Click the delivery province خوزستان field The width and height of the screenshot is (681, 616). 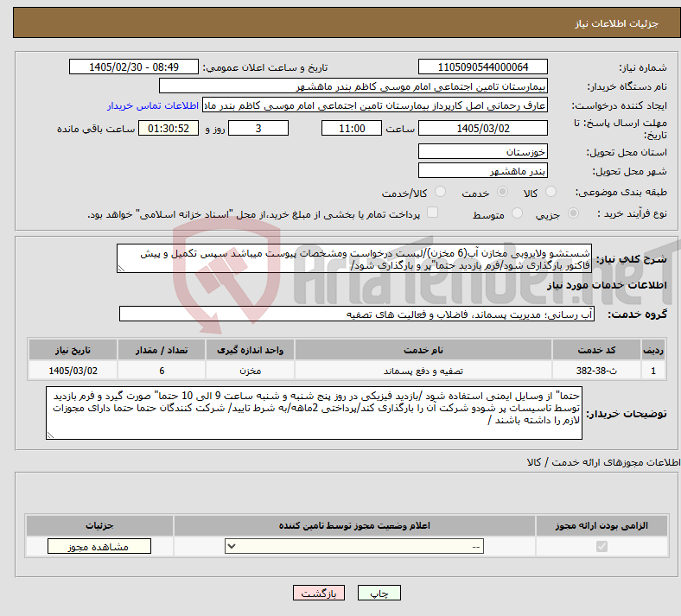(482, 151)
